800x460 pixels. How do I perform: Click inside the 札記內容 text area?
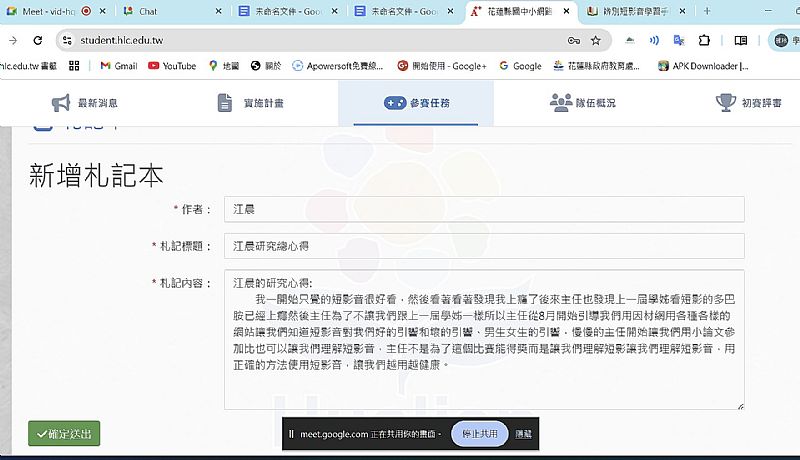(484, 339)
